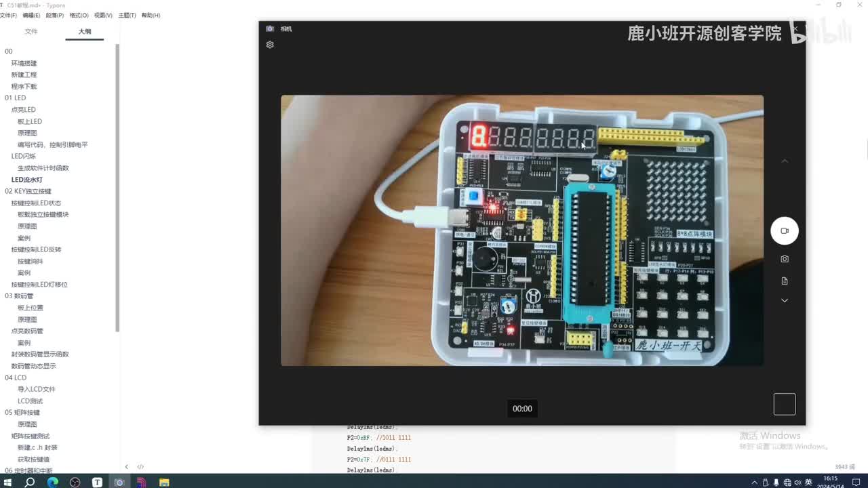This screenshot has width=868, height=488.
Task: Open the 编辑(E) menu
Action: (x=31, y=15)
